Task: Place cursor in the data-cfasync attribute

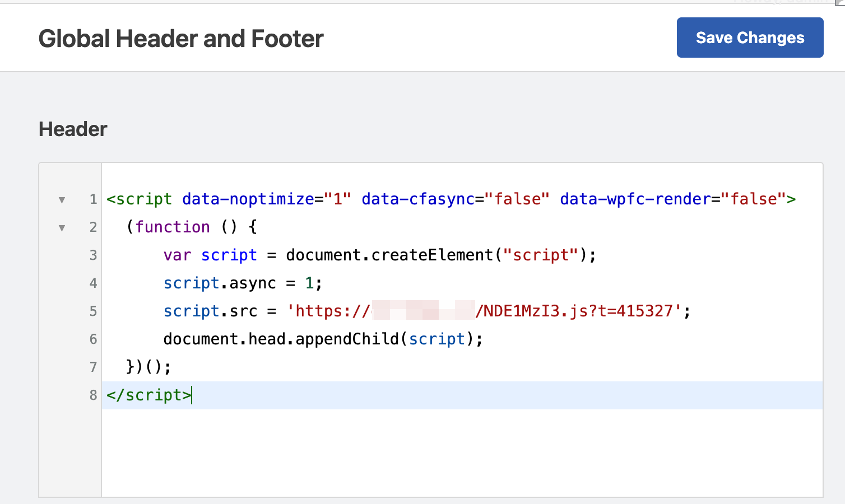Action: 417,199
